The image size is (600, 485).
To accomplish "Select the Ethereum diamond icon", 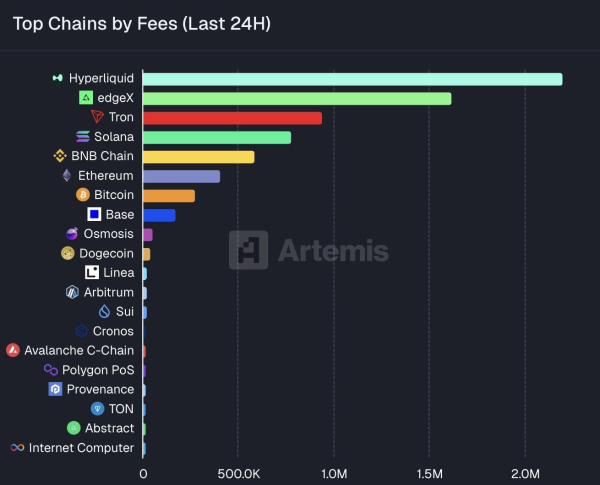I will pos(67,176).
